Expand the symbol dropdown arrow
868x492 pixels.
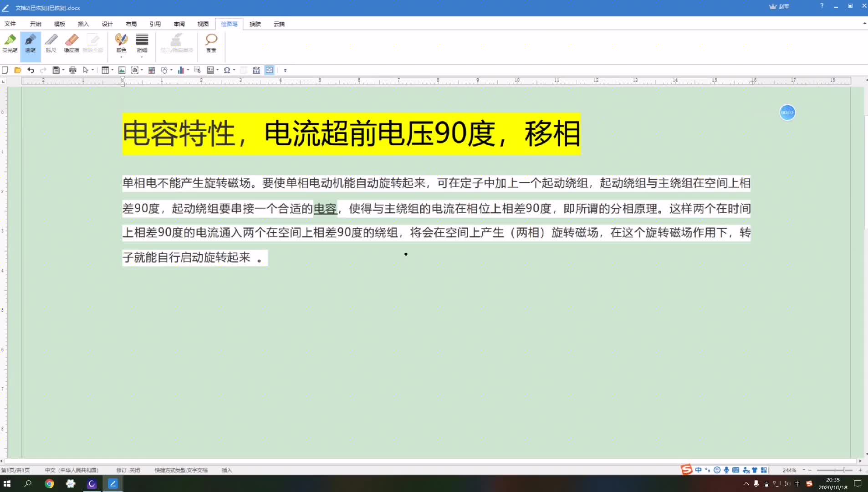234,70
